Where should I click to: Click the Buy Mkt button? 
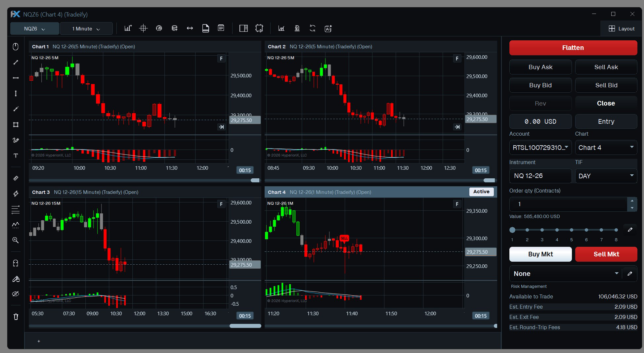pos(540,254)
